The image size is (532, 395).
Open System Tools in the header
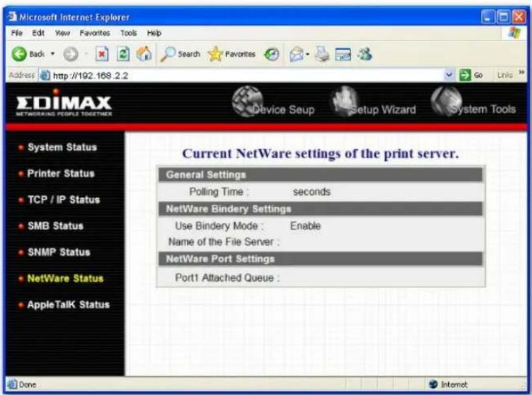(x=474, y=102)
